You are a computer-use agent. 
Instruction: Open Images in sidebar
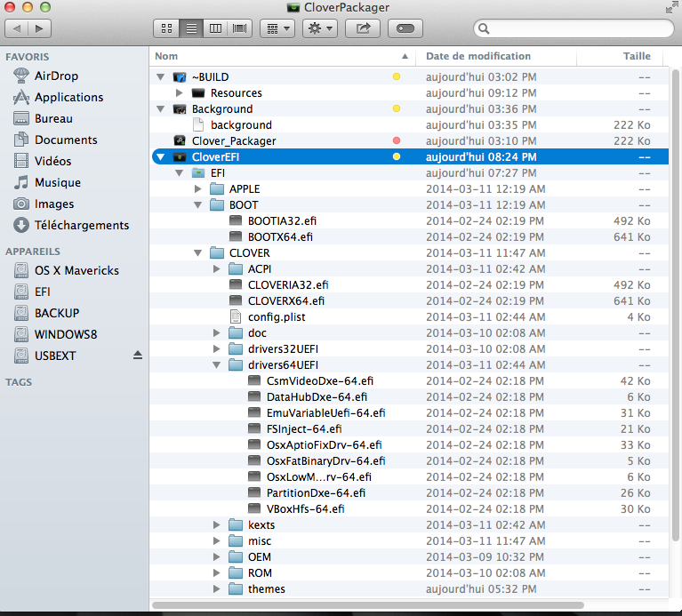[x=44, y=204]
